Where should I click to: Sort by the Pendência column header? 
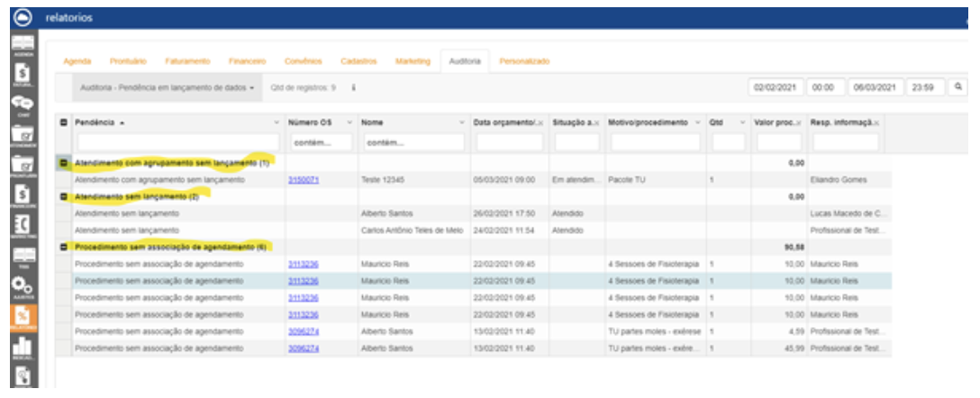coord(95,122)
